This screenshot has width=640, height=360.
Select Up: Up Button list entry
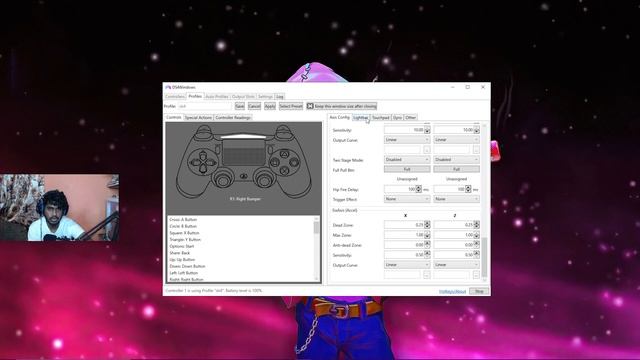[x=182, y=259]
